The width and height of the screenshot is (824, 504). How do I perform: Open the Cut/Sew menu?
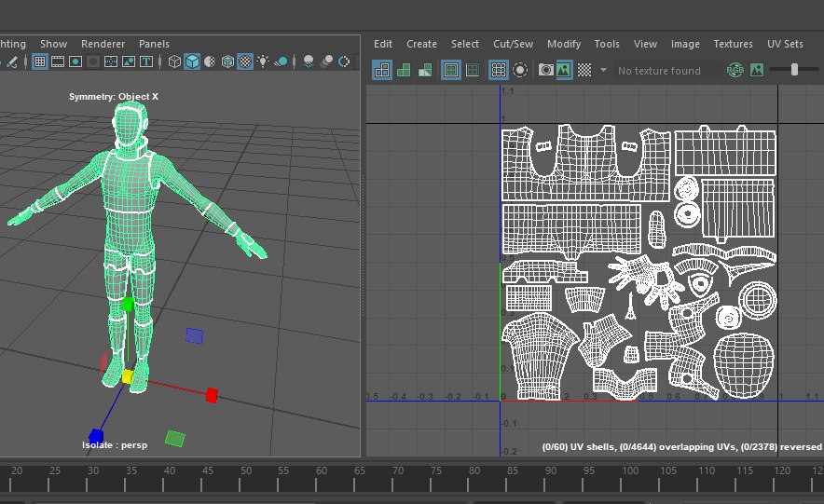pos(513,44)
